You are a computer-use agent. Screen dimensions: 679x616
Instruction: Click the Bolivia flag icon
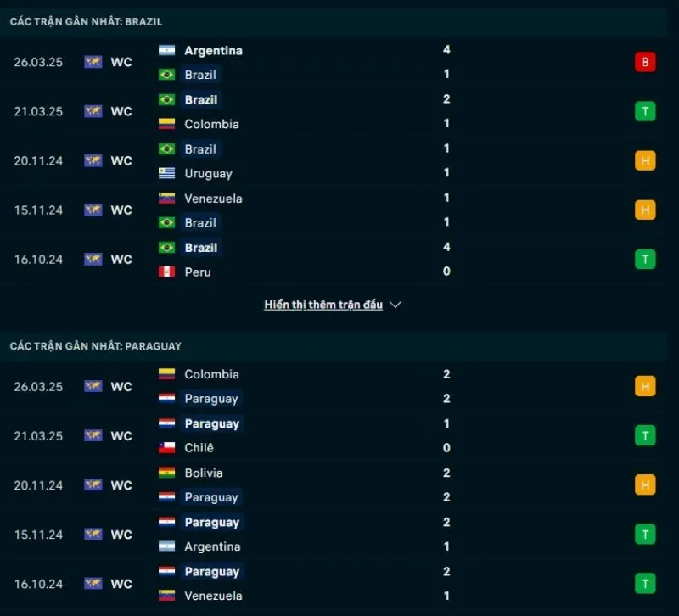tap(166, 473)
